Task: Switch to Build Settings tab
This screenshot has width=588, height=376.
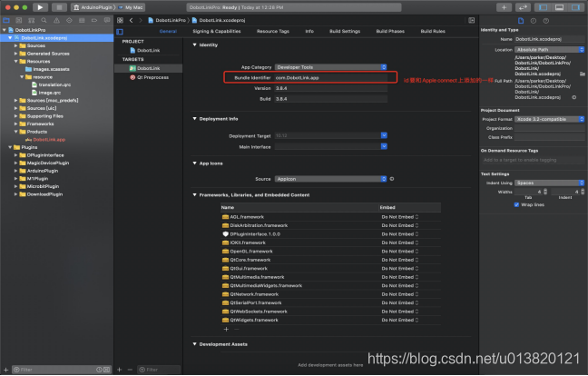Action: (345, 31)
